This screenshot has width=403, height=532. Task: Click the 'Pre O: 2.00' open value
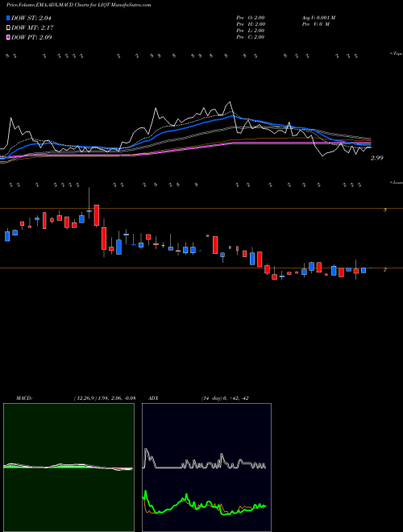(x=251, y=18)
